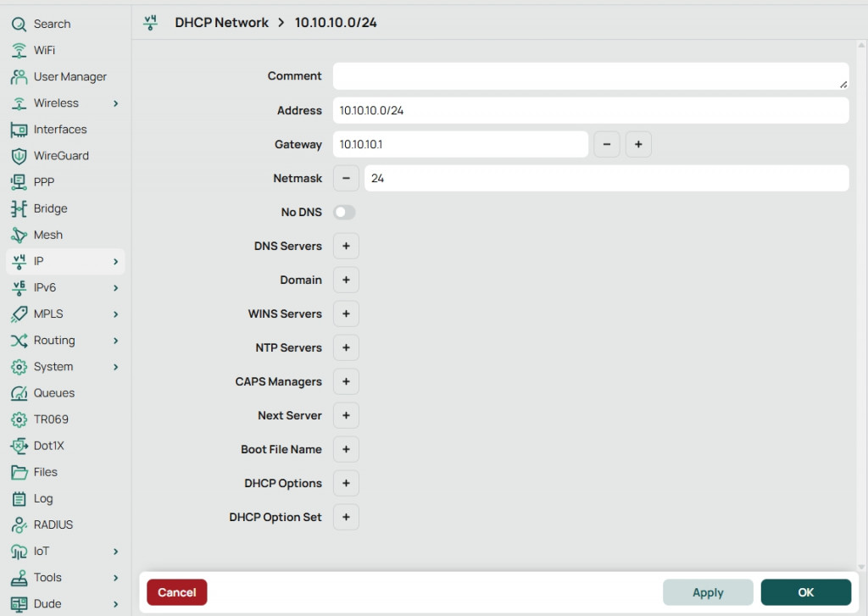Open the Log menu label

click(x=43, y=499)
